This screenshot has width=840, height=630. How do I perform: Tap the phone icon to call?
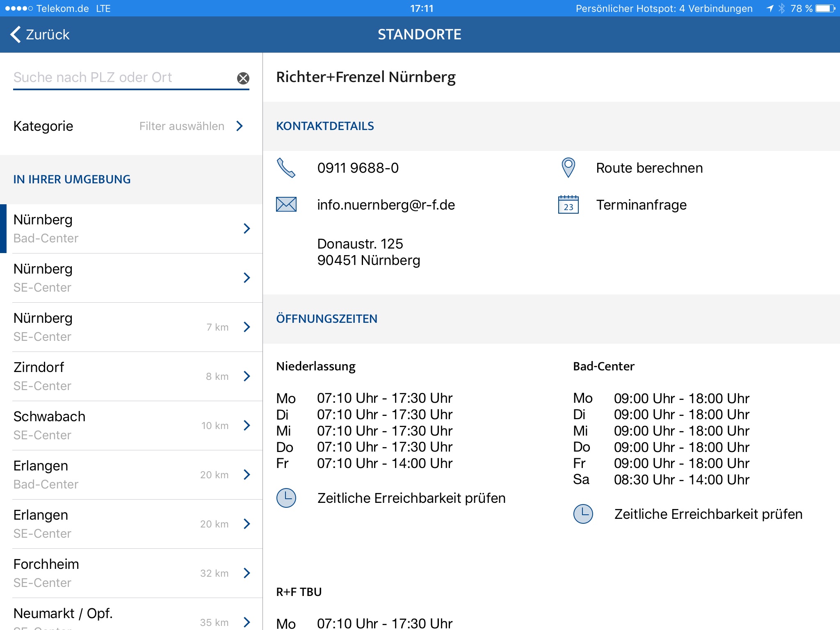(286, 168)
